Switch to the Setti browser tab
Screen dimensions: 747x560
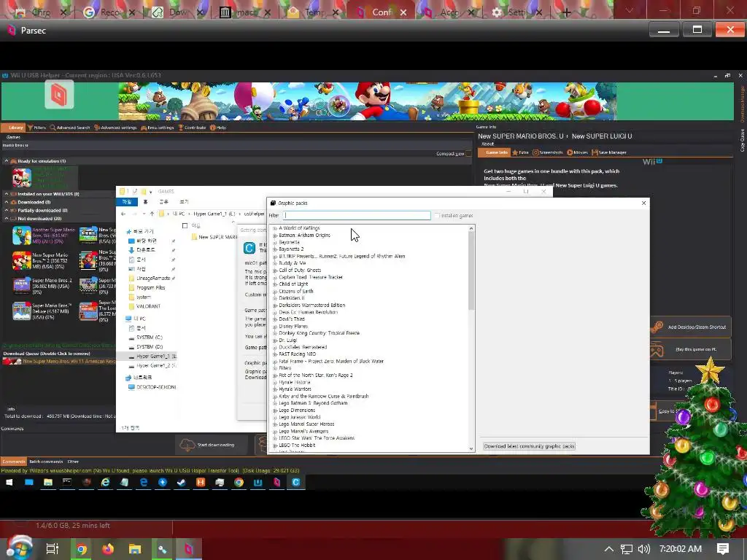click(x=516, y=12)
